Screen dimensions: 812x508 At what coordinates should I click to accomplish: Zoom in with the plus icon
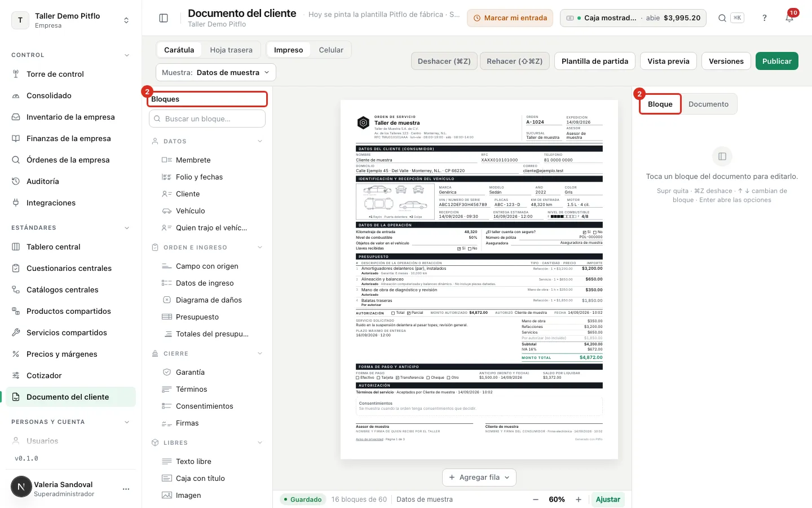click(x=579, y=500)
